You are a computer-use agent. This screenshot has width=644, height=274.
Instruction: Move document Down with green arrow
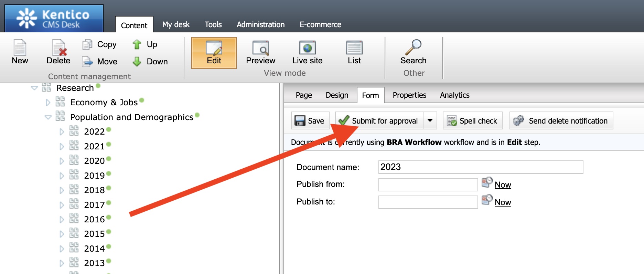pos(137,62)
